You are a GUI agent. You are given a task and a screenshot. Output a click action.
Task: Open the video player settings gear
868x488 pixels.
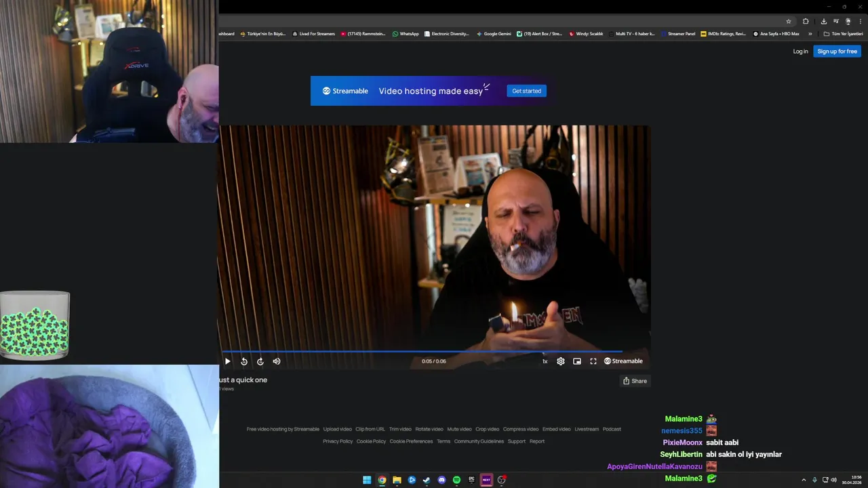pos(561,361)
